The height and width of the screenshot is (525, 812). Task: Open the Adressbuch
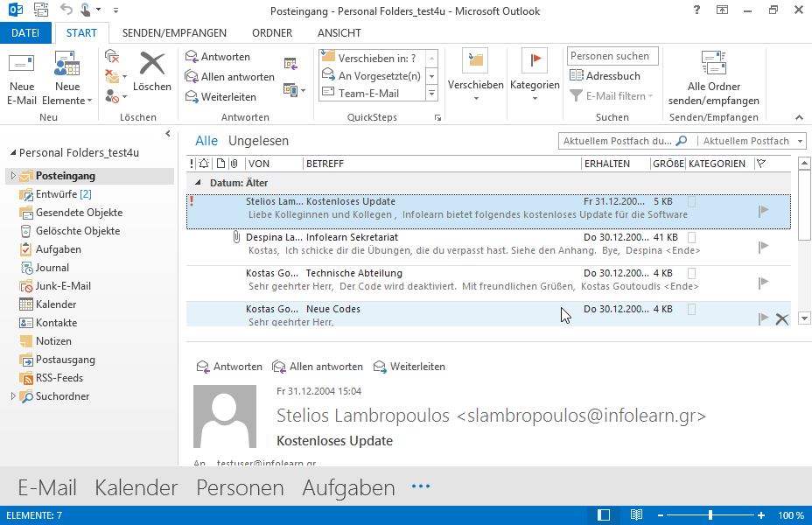click(x=605, y=75)
